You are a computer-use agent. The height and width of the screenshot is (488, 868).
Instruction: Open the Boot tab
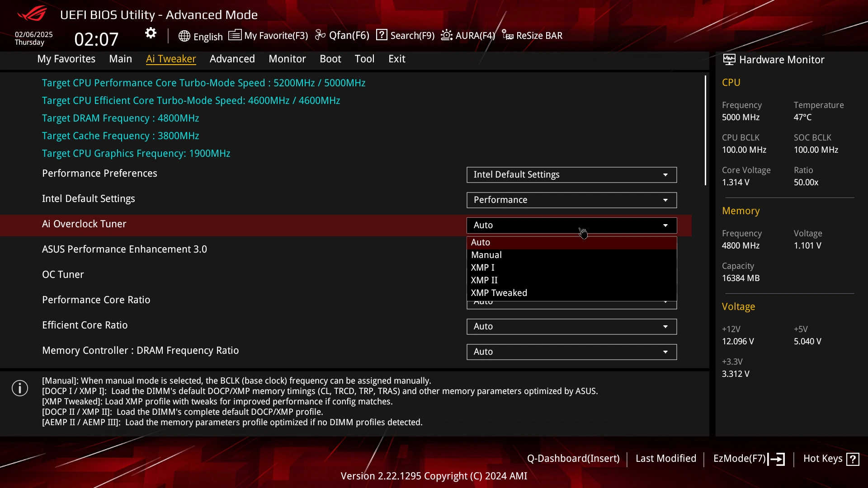[x=330, y=59]
